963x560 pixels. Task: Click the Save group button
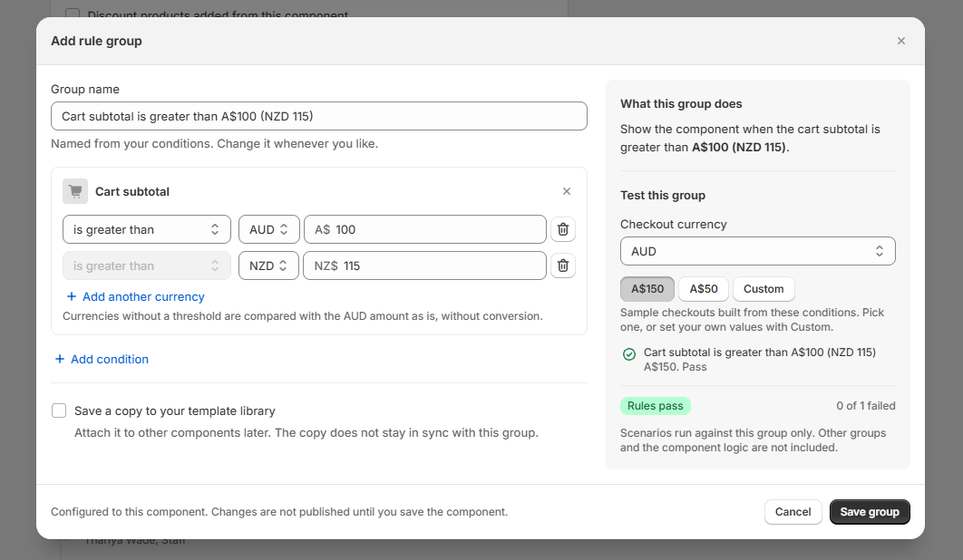click(870, 511)
